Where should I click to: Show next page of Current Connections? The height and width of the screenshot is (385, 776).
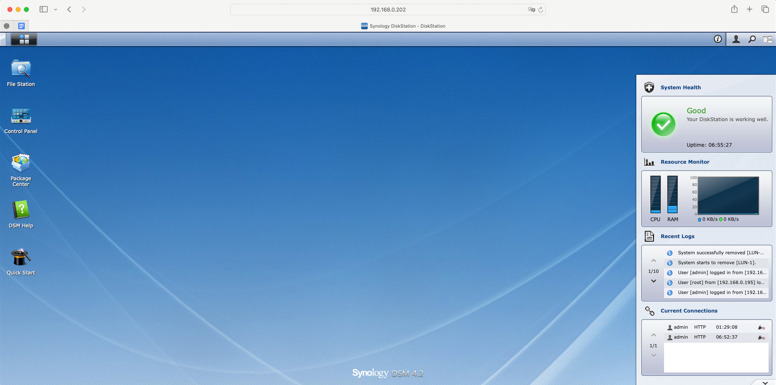pyautogui.click(x=653, y=355)
